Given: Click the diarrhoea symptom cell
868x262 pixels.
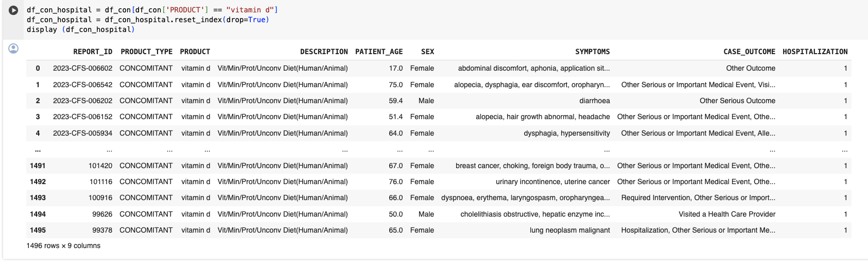Looking at the screenshot, I should (x=595, y=101).
